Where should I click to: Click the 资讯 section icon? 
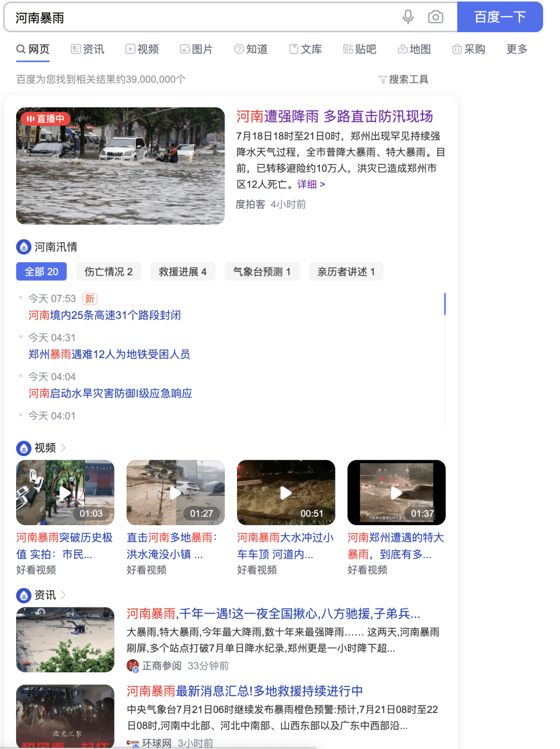(24, 595)
